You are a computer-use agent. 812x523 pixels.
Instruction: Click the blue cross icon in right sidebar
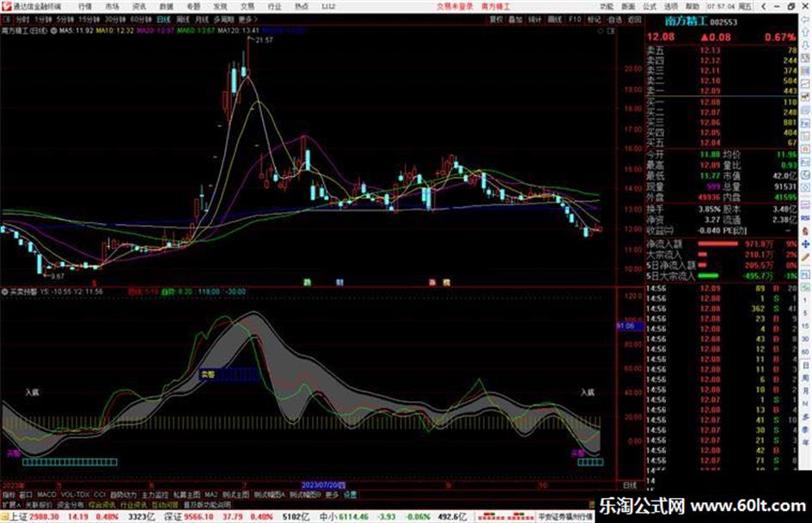(805, 244)
